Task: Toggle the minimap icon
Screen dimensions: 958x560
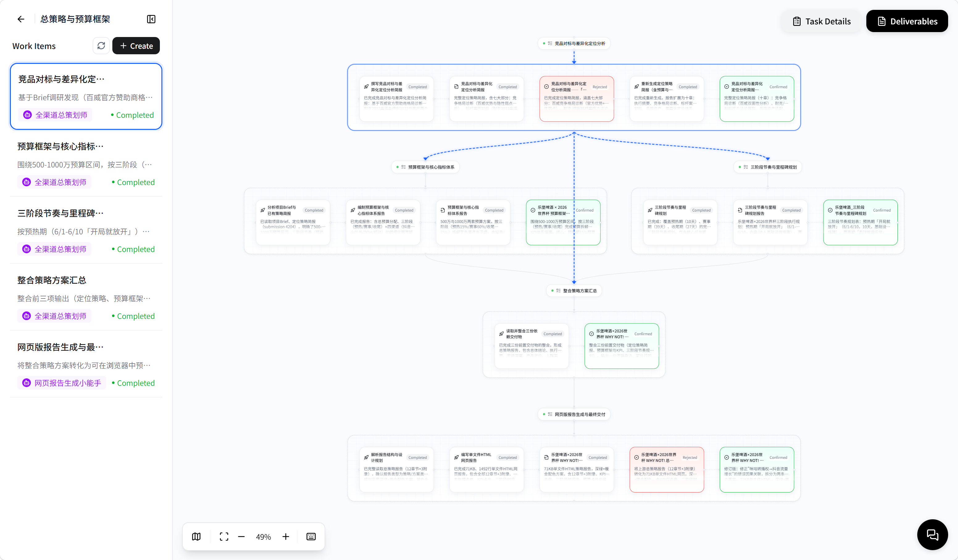Action: coord(196,537)
